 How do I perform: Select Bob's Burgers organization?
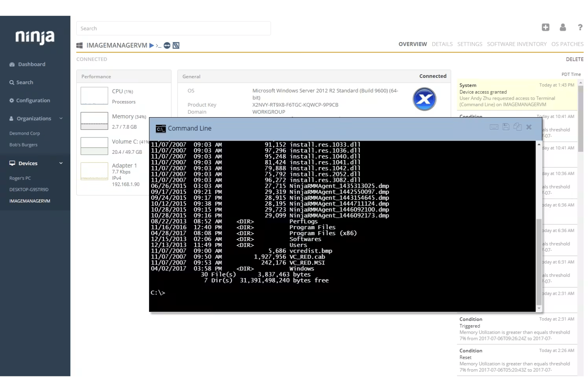[23, 145]
